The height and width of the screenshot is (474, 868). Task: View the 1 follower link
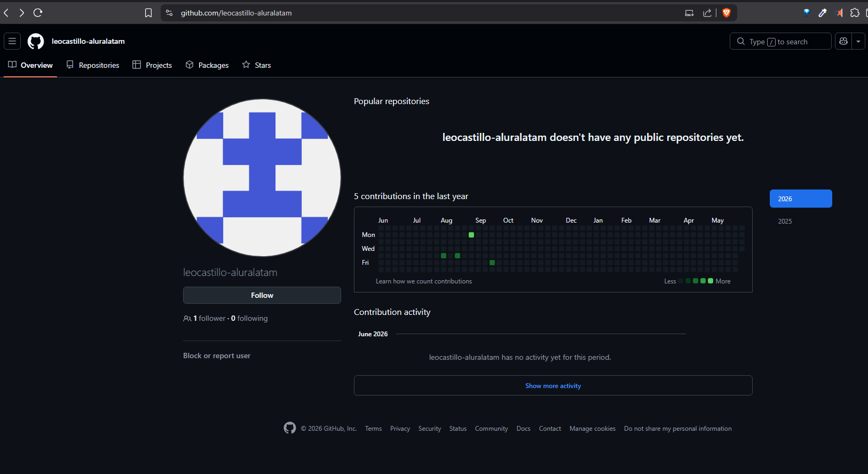pos(209,318)
